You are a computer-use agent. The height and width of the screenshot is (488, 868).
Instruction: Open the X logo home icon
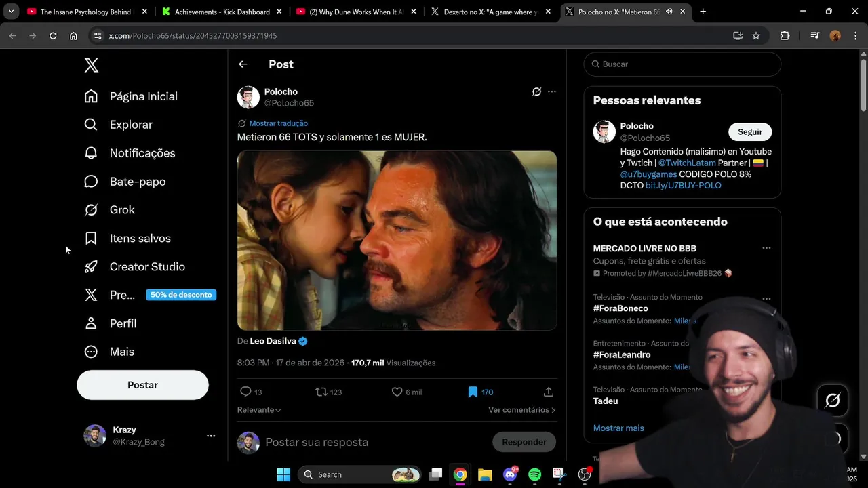92,65
